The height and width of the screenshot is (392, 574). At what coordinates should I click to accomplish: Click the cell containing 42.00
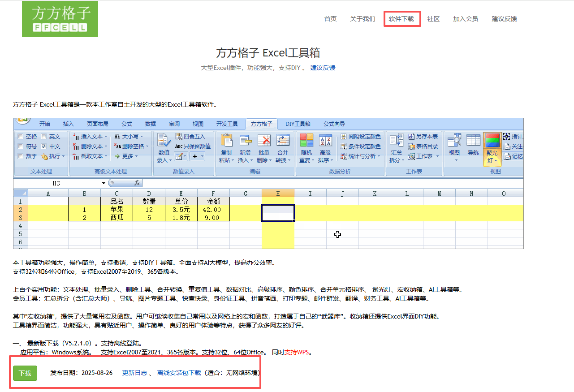tap(213, 209)
